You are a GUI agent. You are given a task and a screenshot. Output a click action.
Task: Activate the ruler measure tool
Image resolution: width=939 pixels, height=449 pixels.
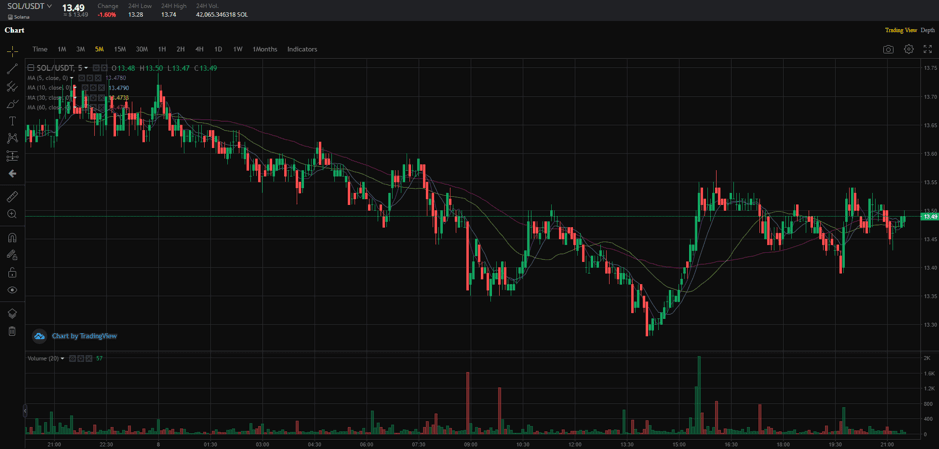click(x=12, y=197)
